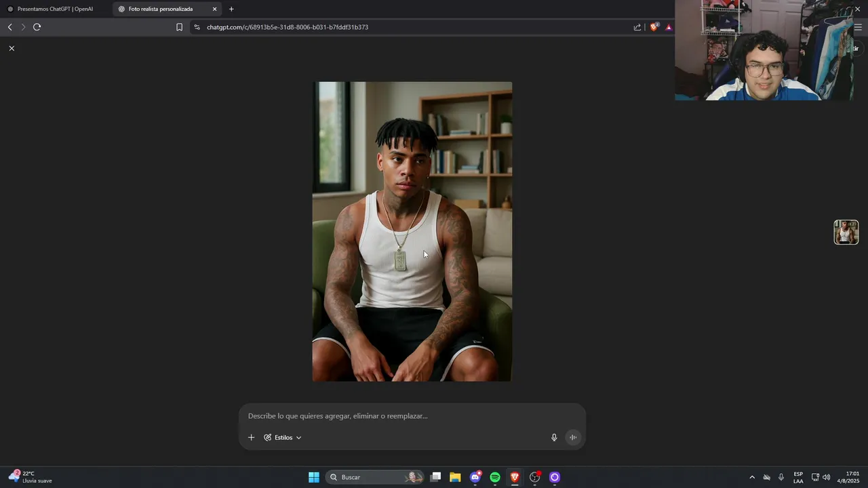Expand the Estilos styles dropdown
The height and width of the screenshot is (488, 868).
(283, 437)
